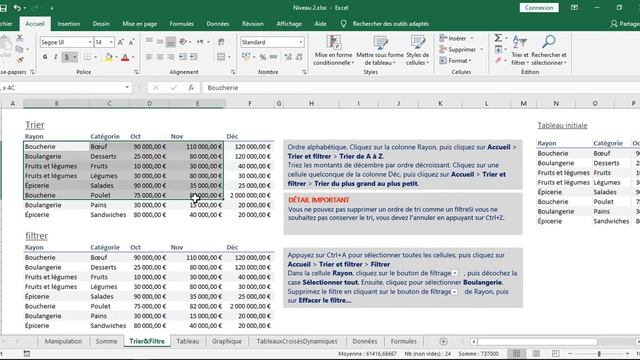Open the Format cells dropdown
640x360 pixels.
[x=456, y=60]
